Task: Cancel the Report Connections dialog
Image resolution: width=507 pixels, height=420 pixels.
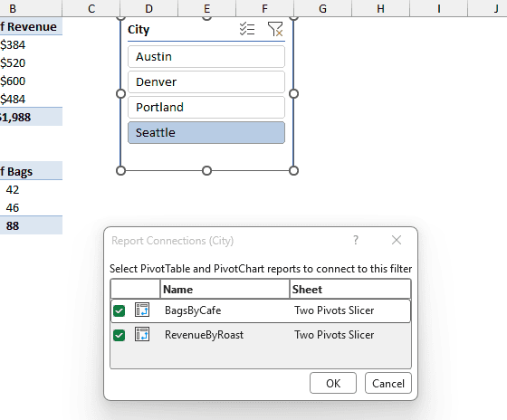Action: pos(388,383)
